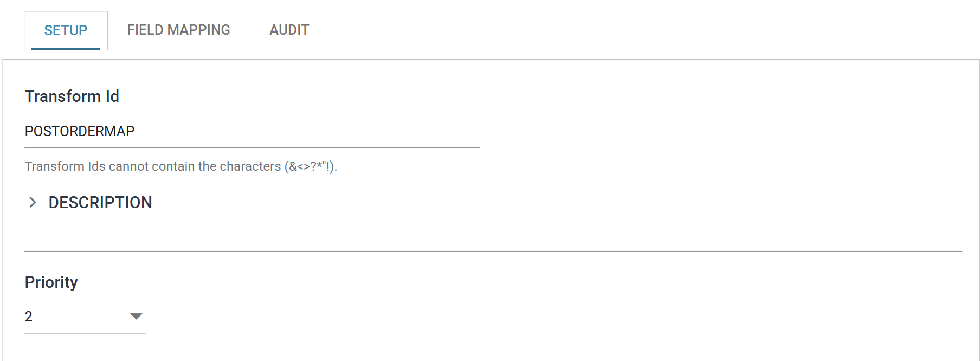Click the Transform Id label
Screen dimensions: 980x361
[72, 96]
